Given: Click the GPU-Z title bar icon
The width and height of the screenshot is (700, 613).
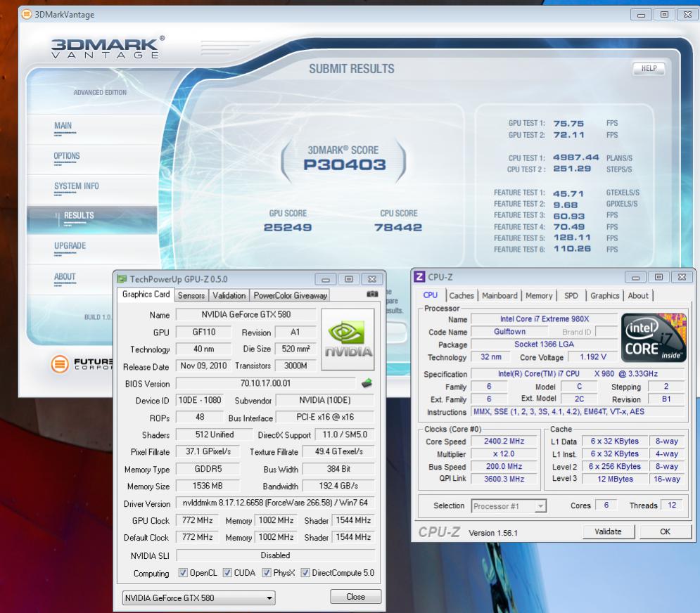Looking at the screenshot, I should pyautogui.click(x=122, y=279).
